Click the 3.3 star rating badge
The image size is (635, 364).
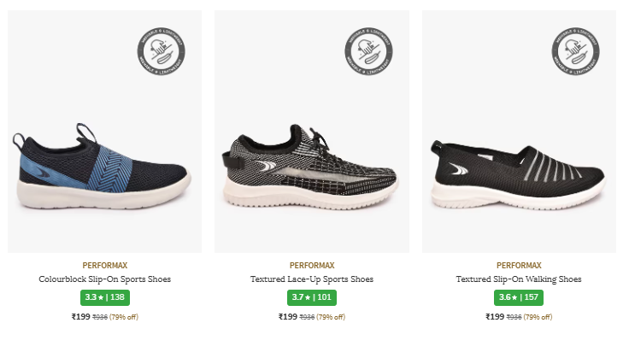tap(104, 297)
